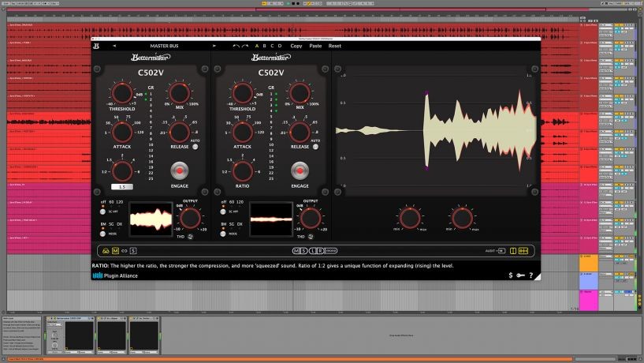Viewport: 644px width, 363px height.
Task: Click the Copy button
Action: [296, 46]
